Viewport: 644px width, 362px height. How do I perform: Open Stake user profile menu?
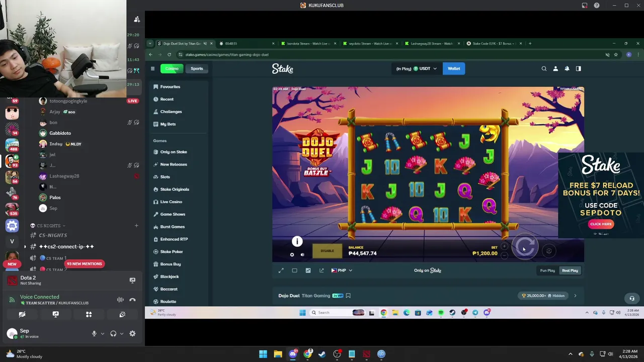pos(555,68)
